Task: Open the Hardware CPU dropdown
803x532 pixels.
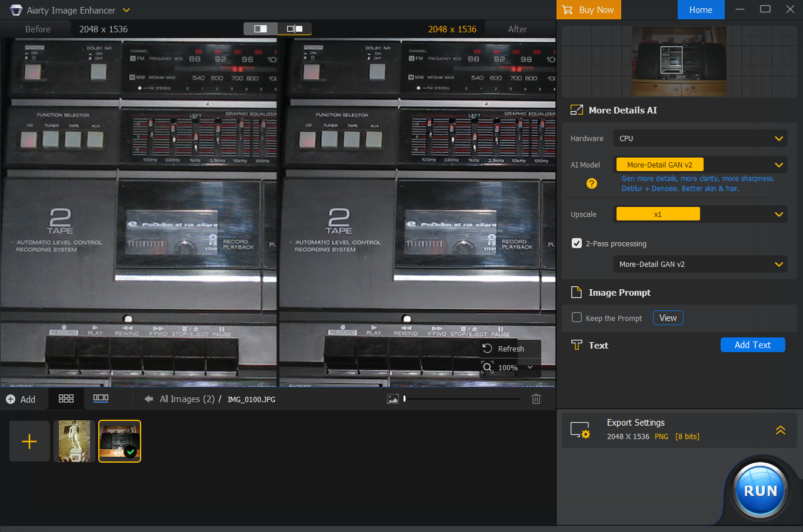Action: [x=699, y=139]
